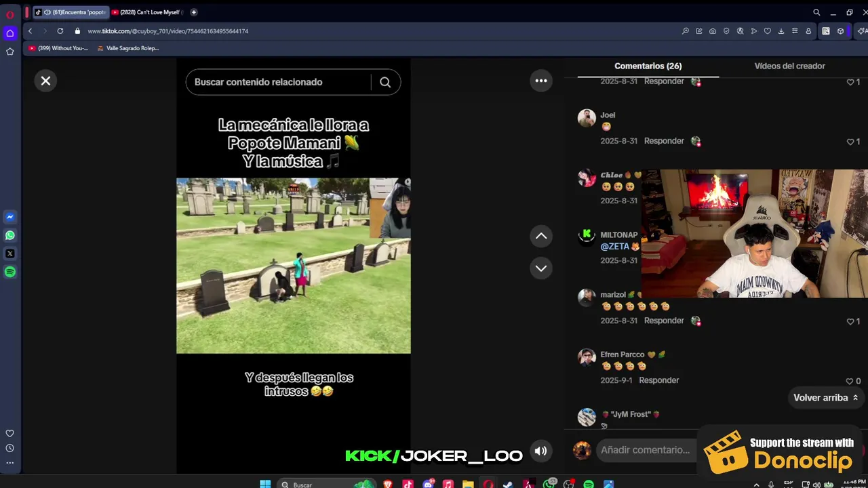Open a new browser tab with plus

[x=194, y=12]
